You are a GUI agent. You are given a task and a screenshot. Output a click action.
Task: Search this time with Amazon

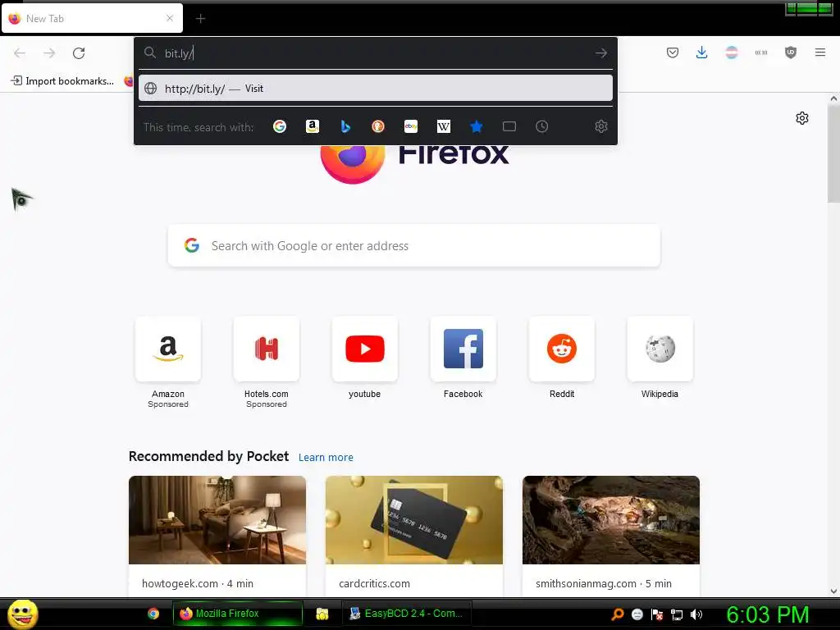313,126
